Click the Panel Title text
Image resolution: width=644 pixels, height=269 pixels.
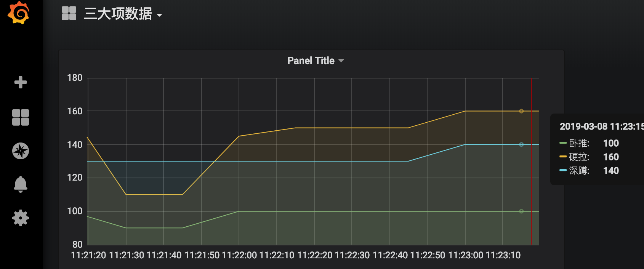click(311, 61)
